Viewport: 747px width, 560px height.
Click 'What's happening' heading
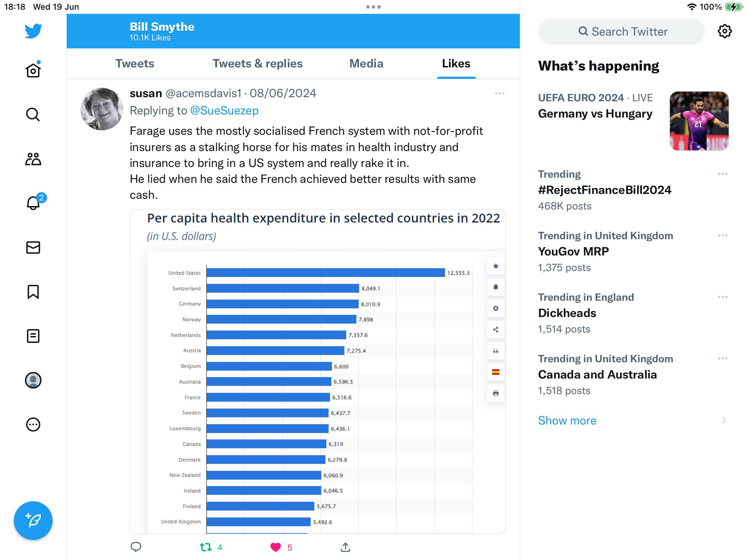point(599,66)
